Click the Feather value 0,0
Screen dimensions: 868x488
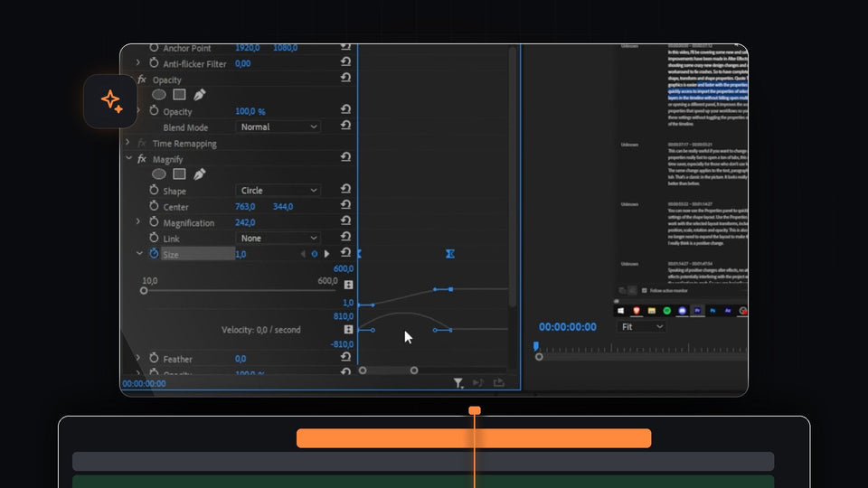coord(241,359)
